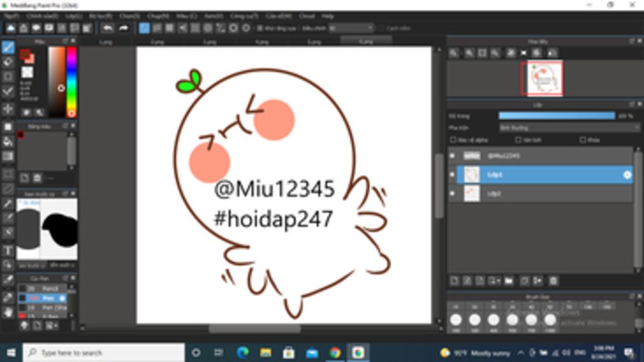The width and height of the screenshot is (644, 362).
Task: Open the View (Xem) menu
Action: 214,16
